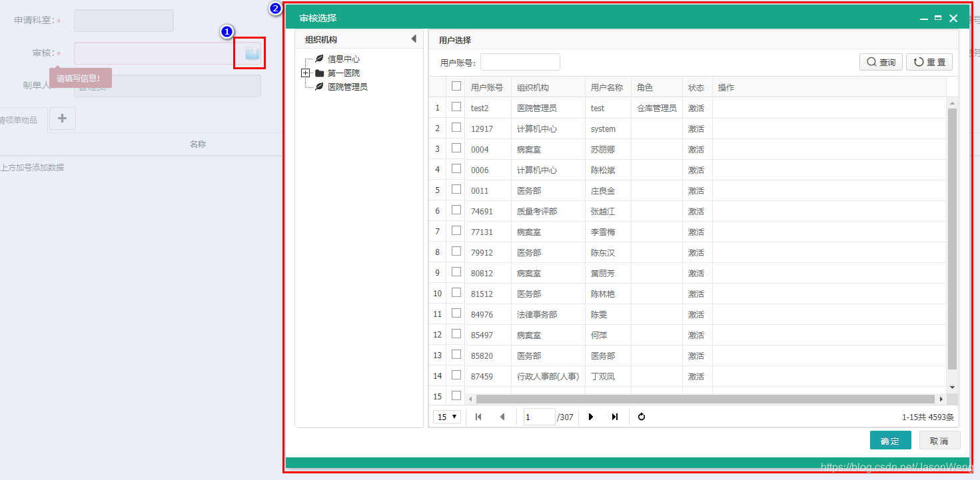Click the 重置 reset button
Viewport: 980px width, 480px height.
pos(929,62)
